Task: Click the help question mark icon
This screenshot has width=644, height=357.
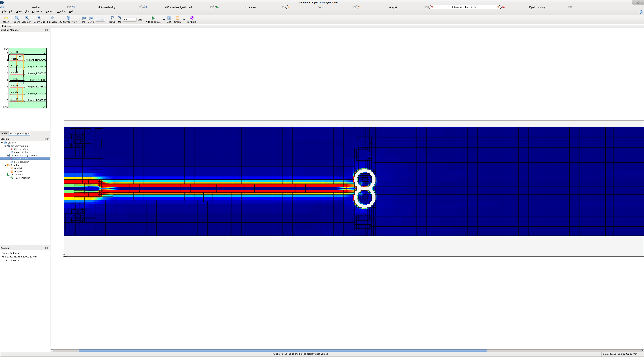Action: [641, 12]
